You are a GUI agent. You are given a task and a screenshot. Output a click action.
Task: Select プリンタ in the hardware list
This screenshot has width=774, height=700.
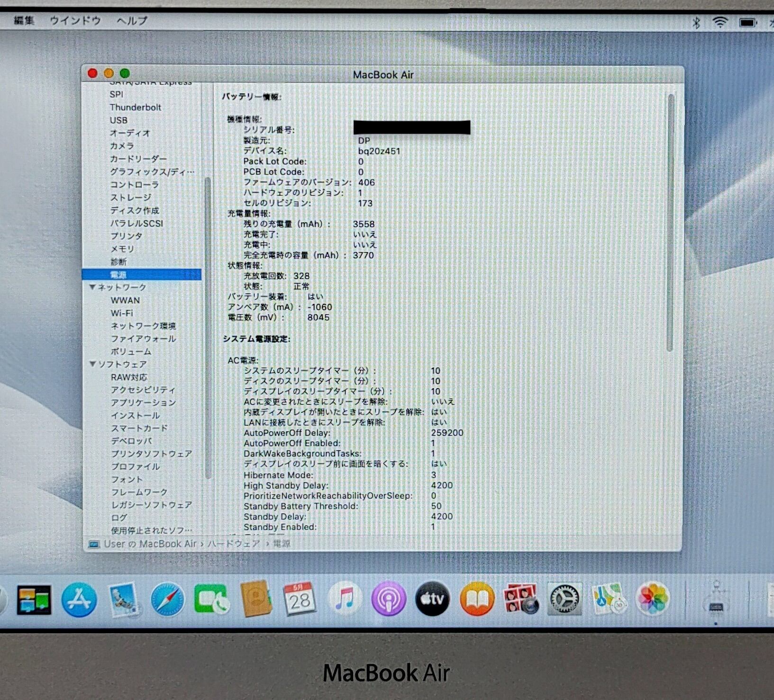[x=126, y=236]
